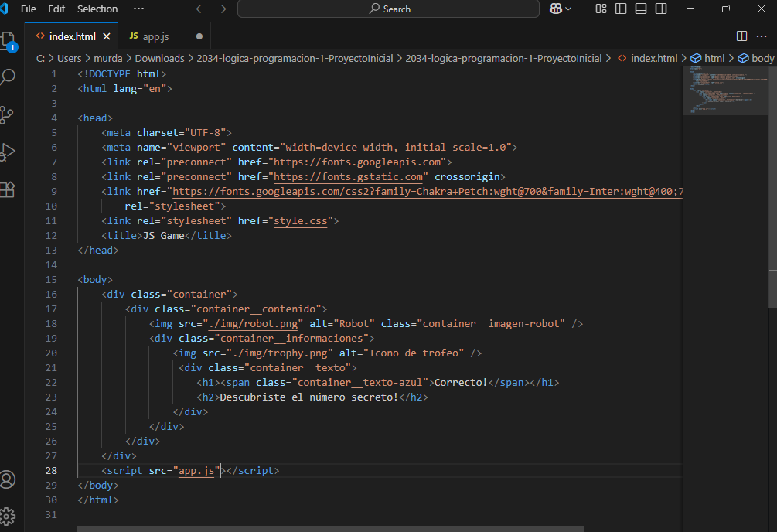Open Copilot dropdown arrow
The height and width of the screenshot is (532, 777).
click(x=568, y=9)
